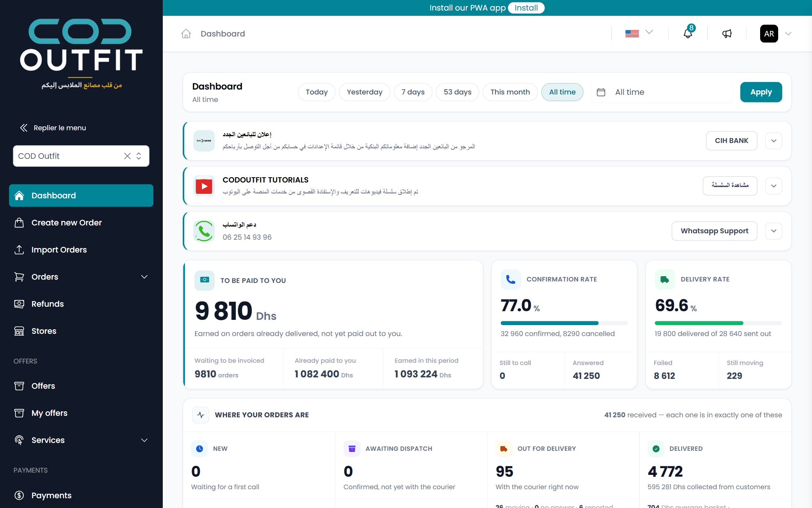This screenshot has height=508, width=812.
Task: Clear the COD Outfit store selection
Action: [x=127, y=156]
